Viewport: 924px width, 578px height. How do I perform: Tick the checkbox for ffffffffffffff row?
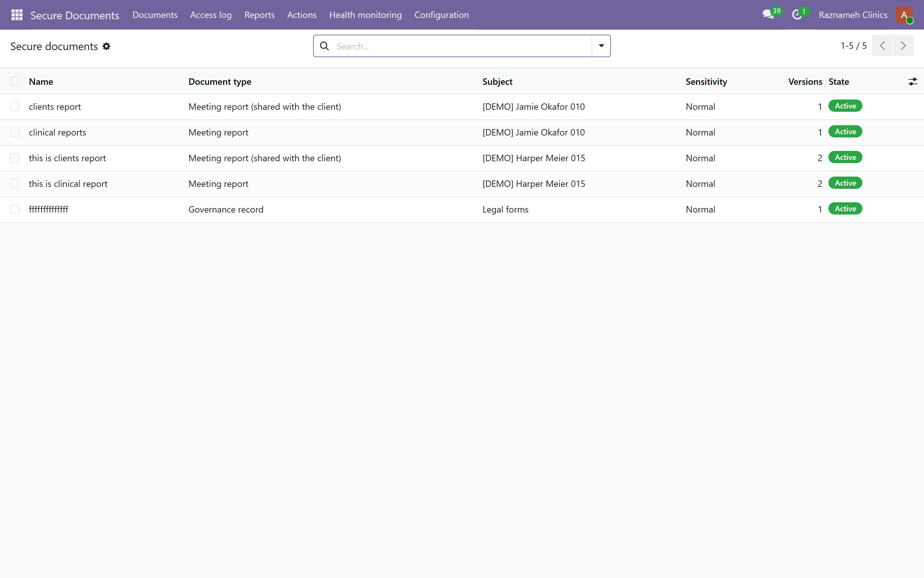15,209
